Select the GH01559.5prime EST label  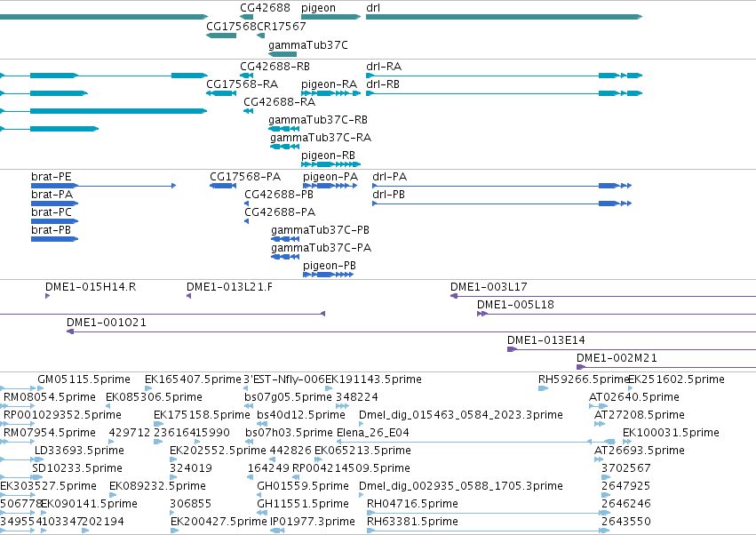tap(303, 487)
